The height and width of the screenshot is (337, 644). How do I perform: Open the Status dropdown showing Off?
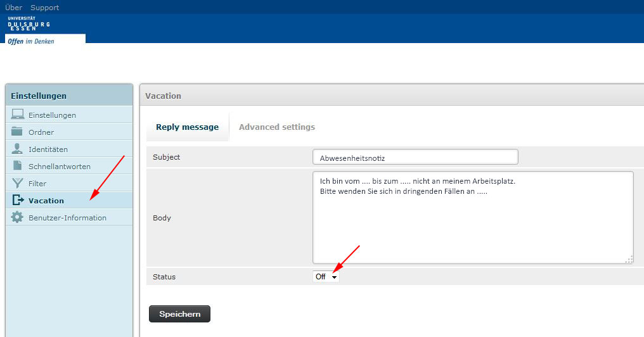(x=326, y=277)
